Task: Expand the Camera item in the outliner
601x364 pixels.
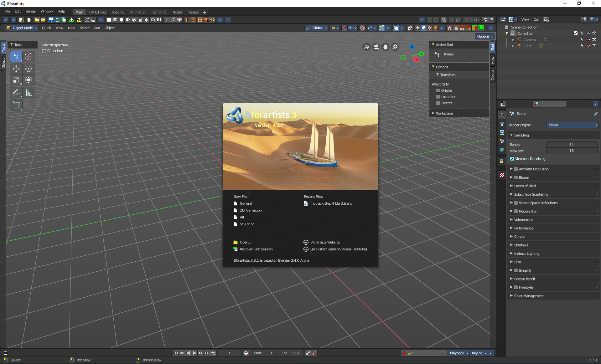Action: [x=513, y=39]
